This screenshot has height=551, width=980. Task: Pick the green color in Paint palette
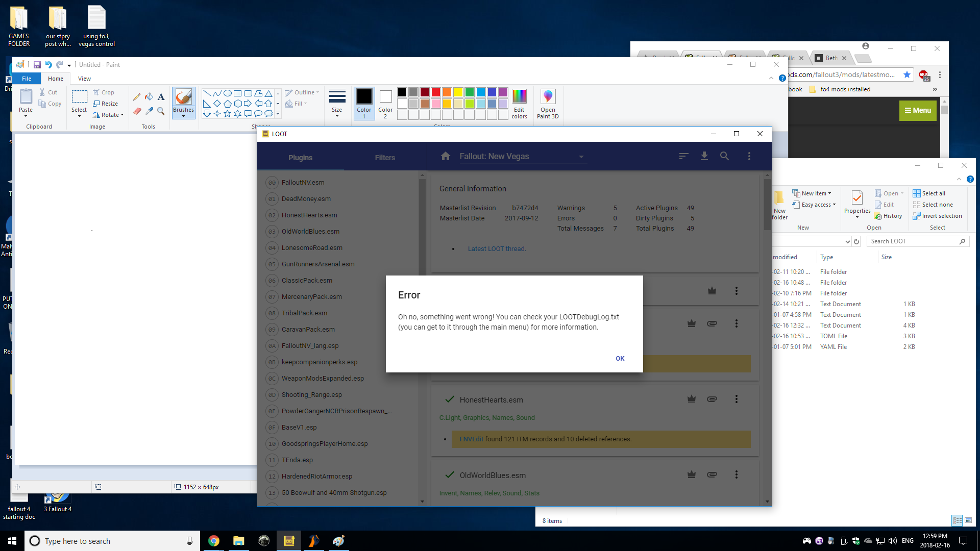470,92
